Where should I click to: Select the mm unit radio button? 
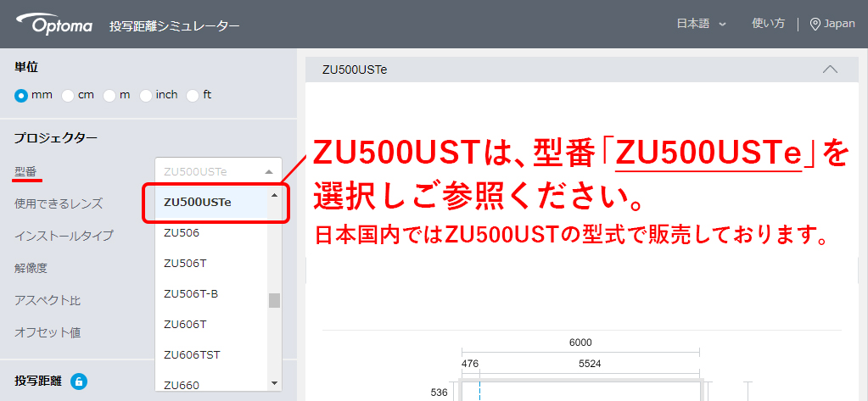(20, 95)
